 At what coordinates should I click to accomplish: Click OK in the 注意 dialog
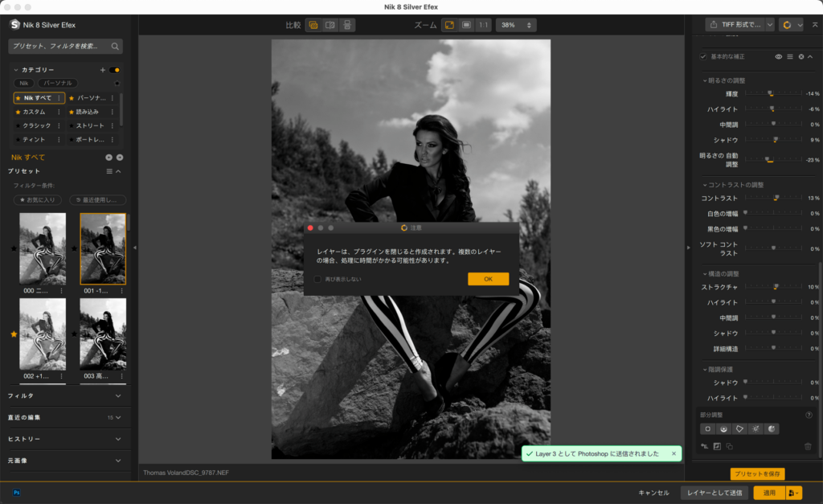pos(488,279)
